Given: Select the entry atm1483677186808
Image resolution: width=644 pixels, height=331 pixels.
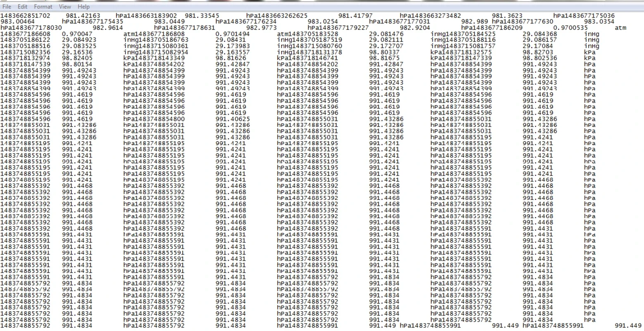Looking at the screenshot, I should [154, 34].
